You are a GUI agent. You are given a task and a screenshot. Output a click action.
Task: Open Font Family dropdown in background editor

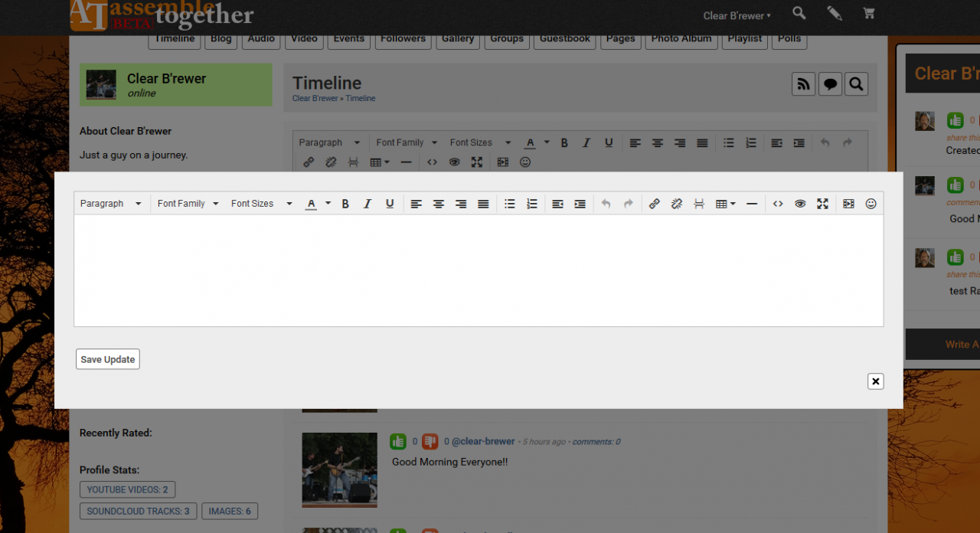tap(407, 142)
